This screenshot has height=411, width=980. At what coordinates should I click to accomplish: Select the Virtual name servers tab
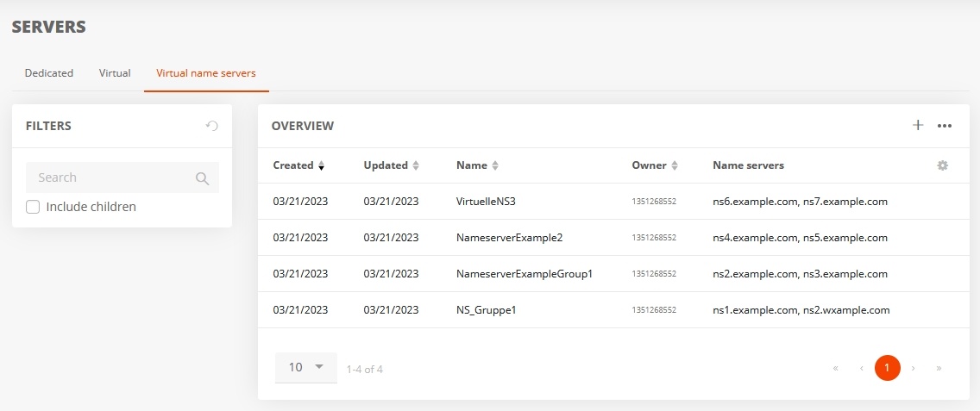coord(206,73)
